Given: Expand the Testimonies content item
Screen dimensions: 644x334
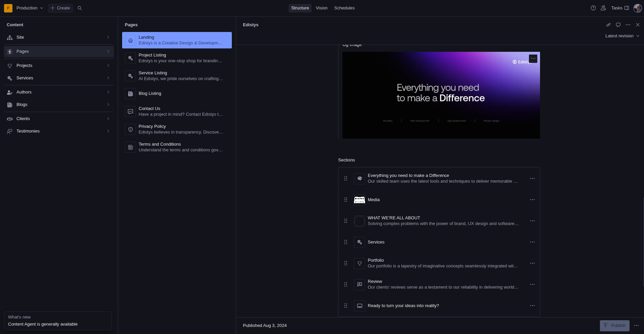Looking at the screenshot, I should point(59,131).
